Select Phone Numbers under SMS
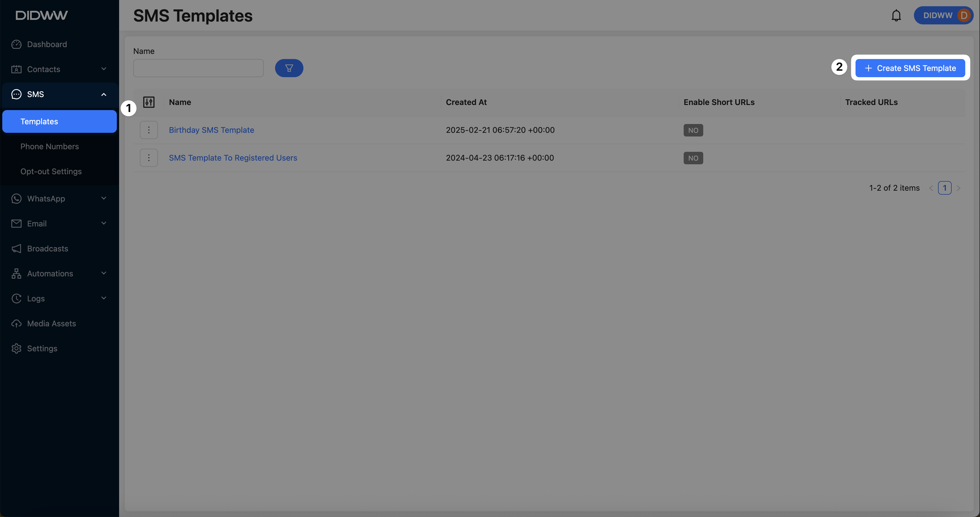 49,147
